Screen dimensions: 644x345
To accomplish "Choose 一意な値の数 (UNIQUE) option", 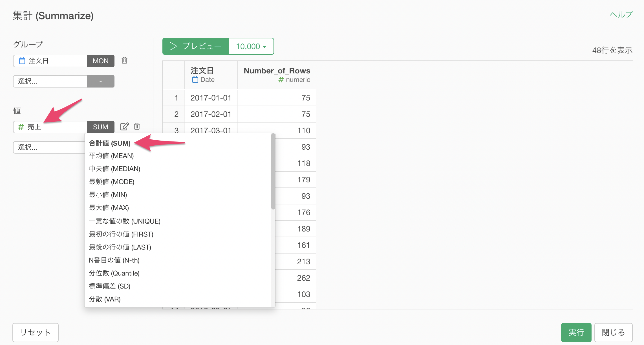I will [125, 221].
